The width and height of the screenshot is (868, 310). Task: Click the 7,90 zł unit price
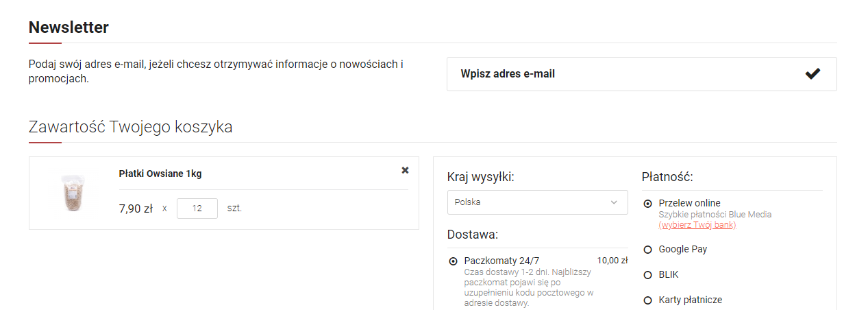tap(136, 208)
